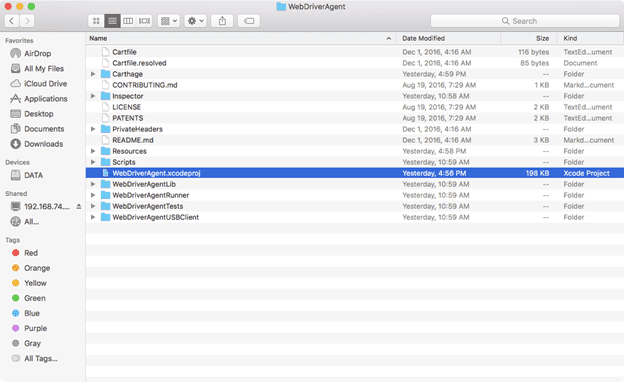Filter by Orange tag
The height and width of the screenshot is (382, 624).
point(37,268)
